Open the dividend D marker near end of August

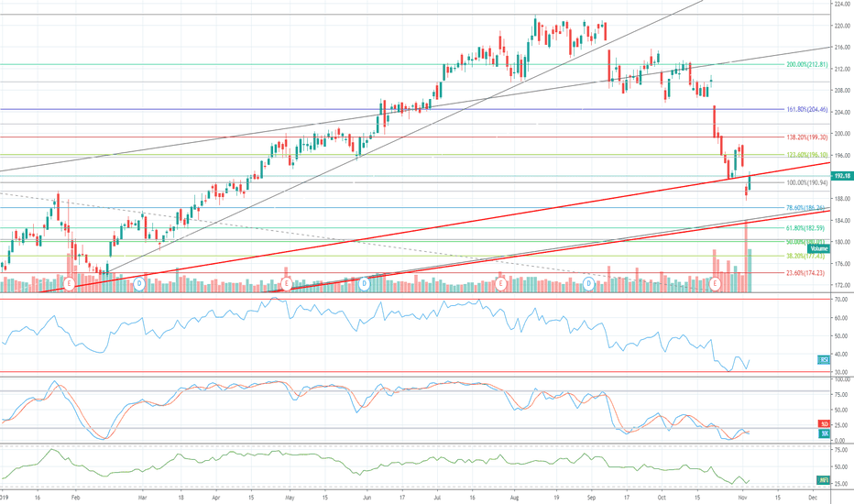[589, 284]
